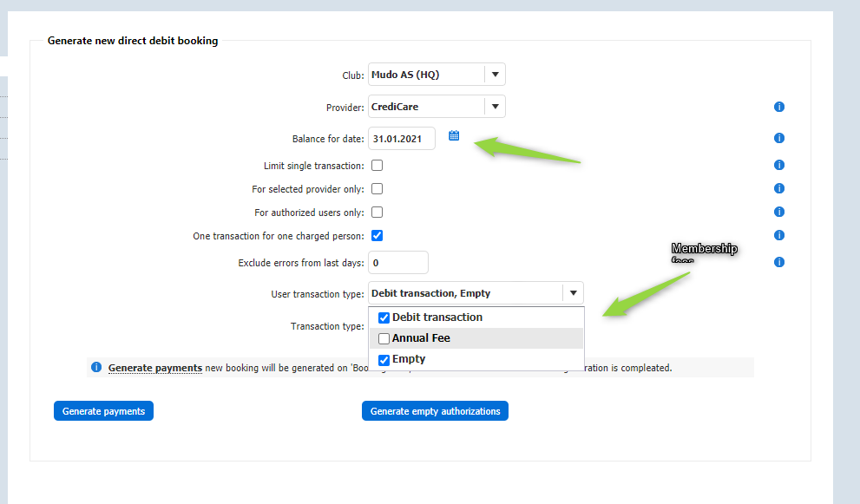Viewport: 860px width, 504px height.
Task: Click the Balance for date input field
Action: click(x=402, y=138)
